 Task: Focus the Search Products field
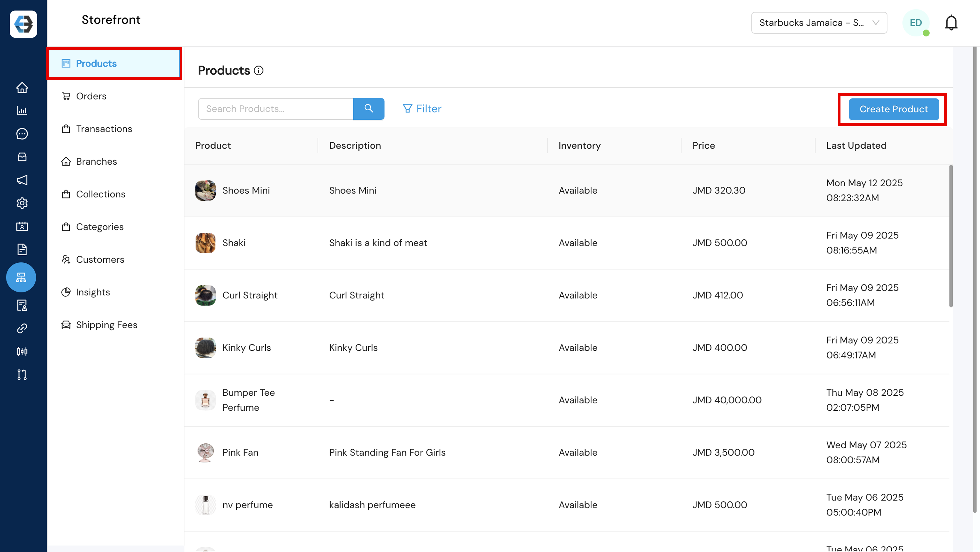tap(276, 109)
